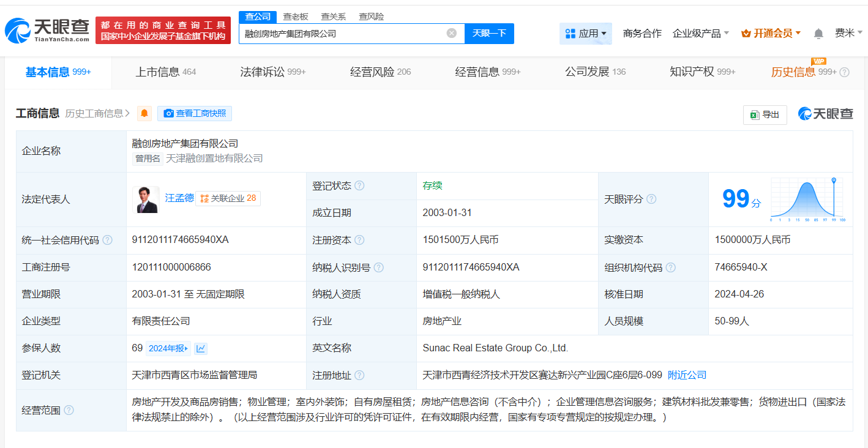Image resolution: width=868 pixels, height=448 pixels.
Task: Open the help icon next to 注册资本
Action: coord(359,240)
